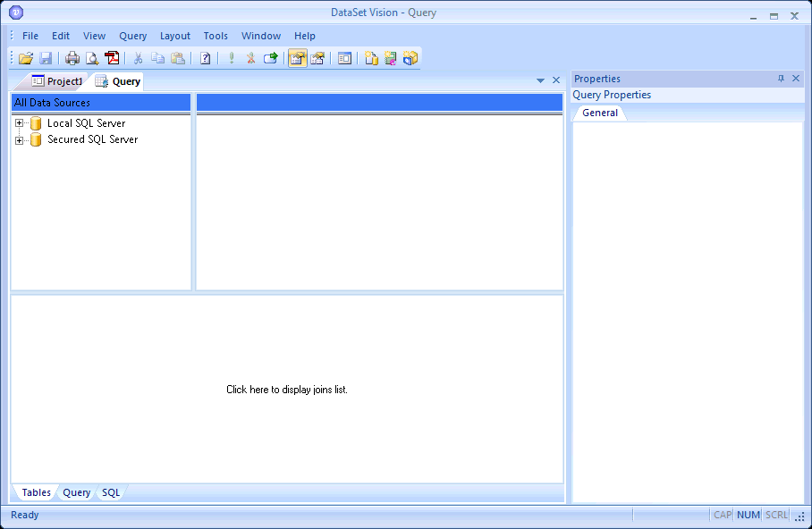Screen dimensions: 812x529
Task: Switch to the Query bottom tab
Action: (77, 492)
